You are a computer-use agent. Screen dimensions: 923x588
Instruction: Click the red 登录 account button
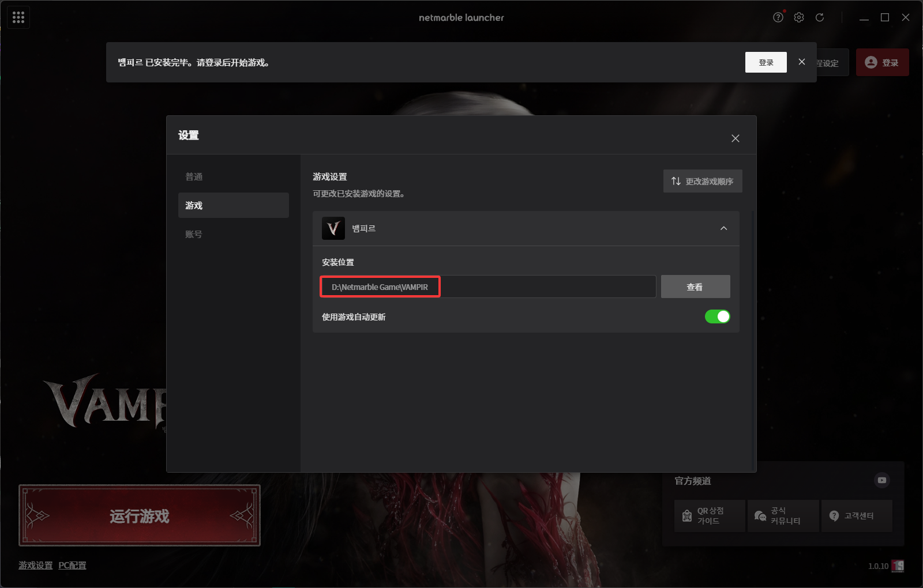883,62
